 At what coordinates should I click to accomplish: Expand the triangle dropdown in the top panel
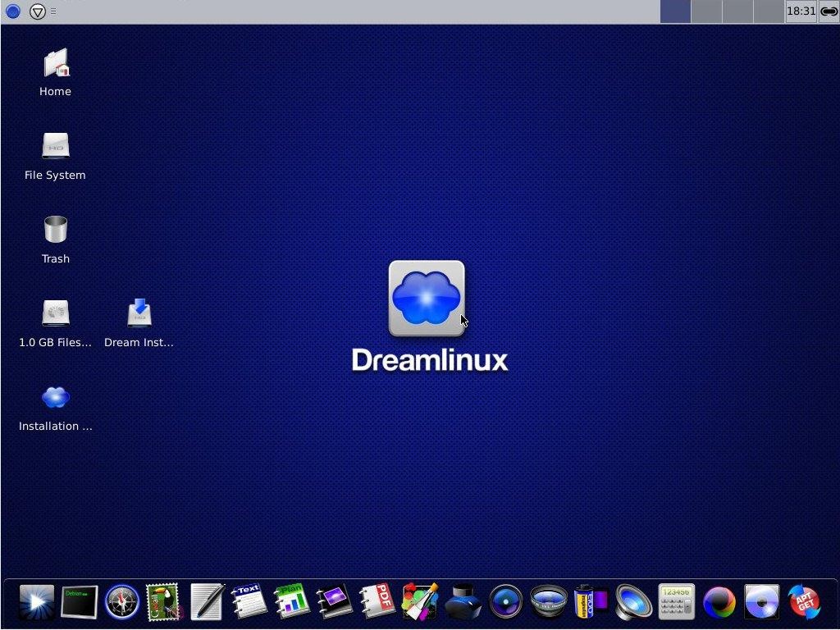coord(37,11)
